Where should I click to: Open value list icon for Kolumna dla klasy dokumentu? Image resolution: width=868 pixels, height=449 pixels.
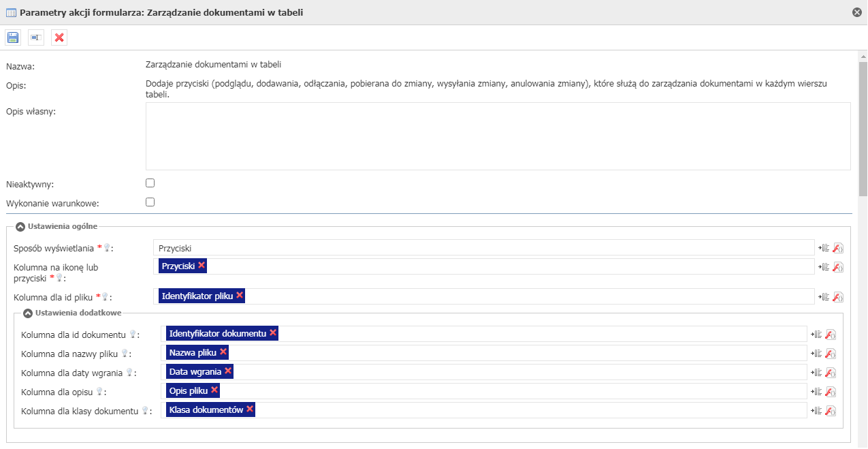tap(816, 411)
